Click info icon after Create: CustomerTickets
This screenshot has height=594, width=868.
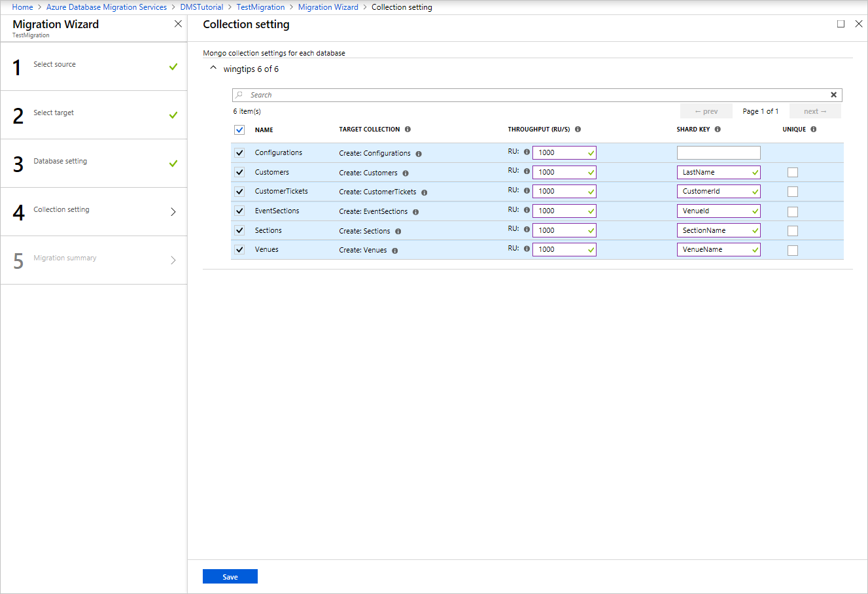tap(425, 193)
